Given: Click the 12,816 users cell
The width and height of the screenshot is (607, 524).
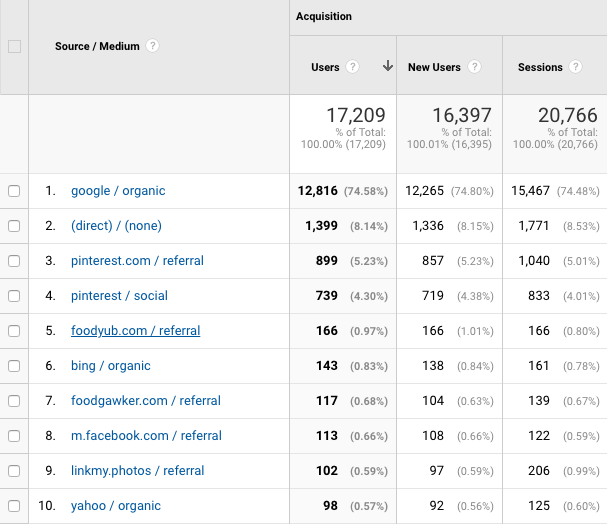Looking at the screenshot, I should pos(317,191).
